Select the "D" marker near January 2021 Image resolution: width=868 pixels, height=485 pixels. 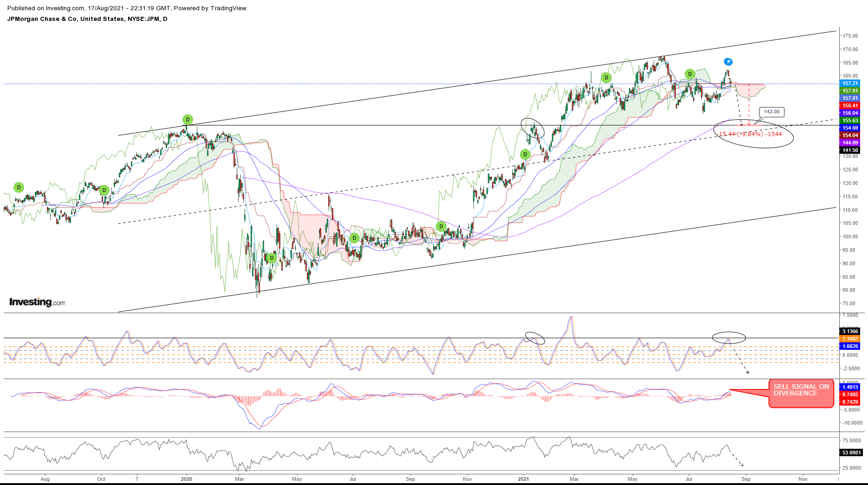click(525, 153)
